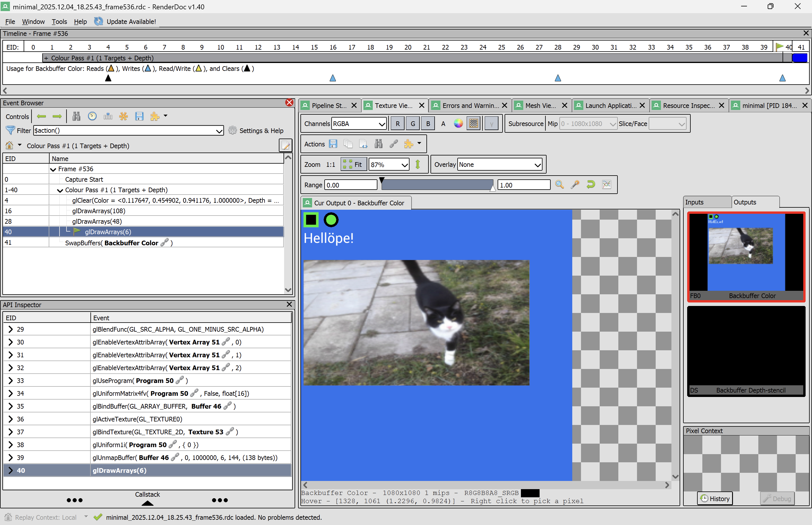Click the range slider black point handle
The image size is (812, 525).
click(382, 180)
